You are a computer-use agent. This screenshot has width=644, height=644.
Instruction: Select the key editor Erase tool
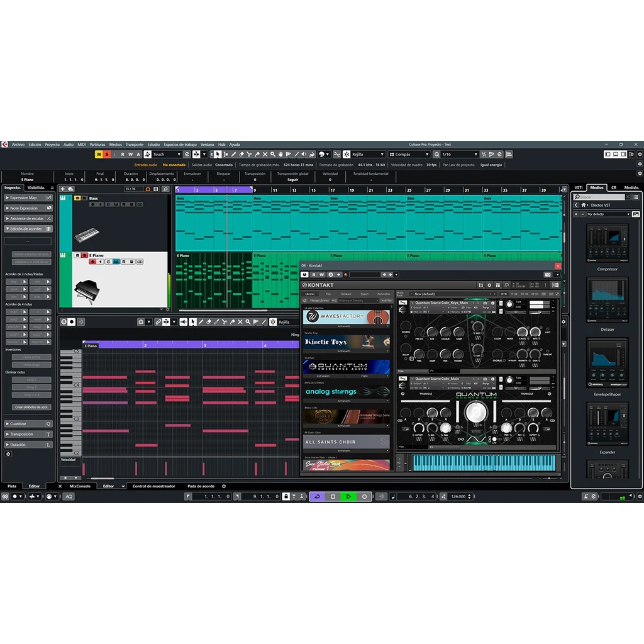point(209,322)
